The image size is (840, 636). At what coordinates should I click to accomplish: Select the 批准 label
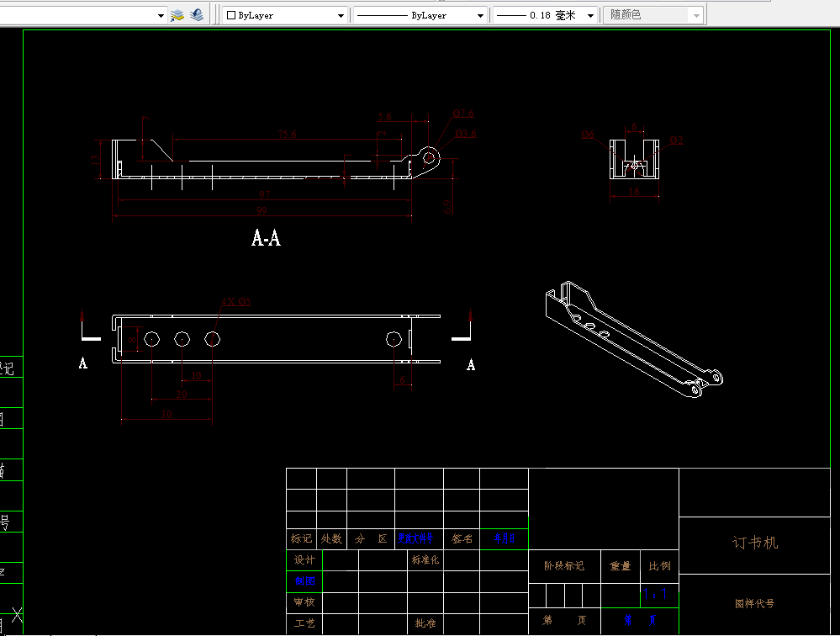click(x=425, y=623)
